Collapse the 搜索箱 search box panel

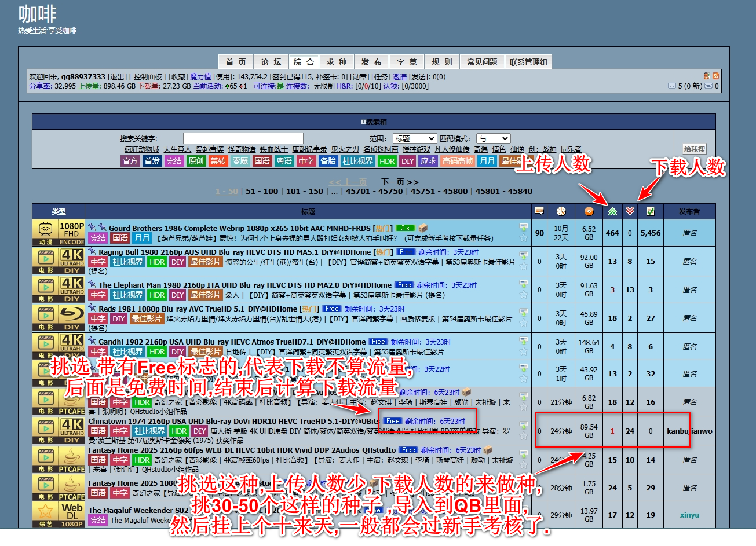point(374,122)
